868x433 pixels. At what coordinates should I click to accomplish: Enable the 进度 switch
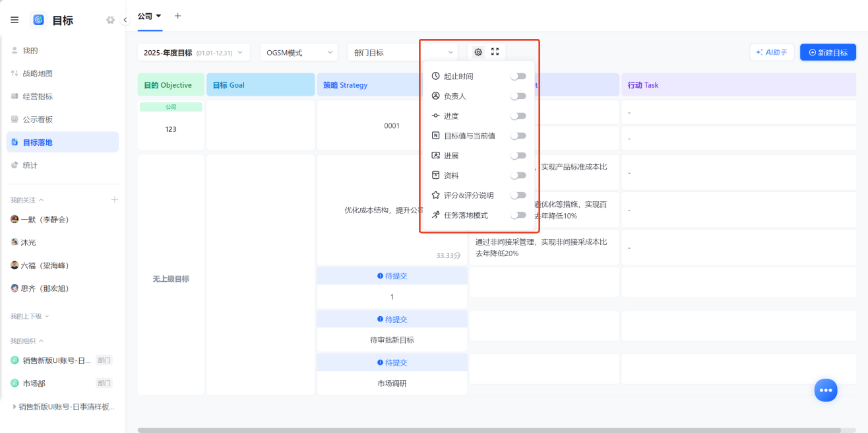(x=518, y=116)
